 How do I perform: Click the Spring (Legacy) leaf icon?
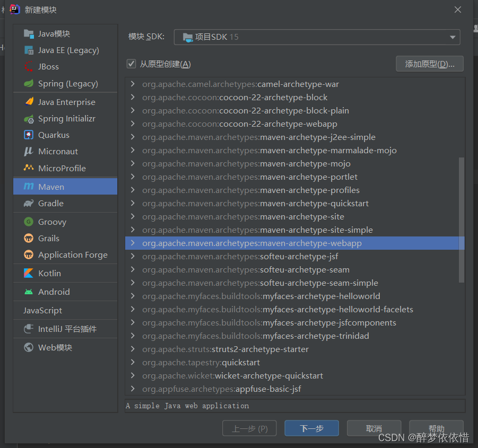(29, 83)
